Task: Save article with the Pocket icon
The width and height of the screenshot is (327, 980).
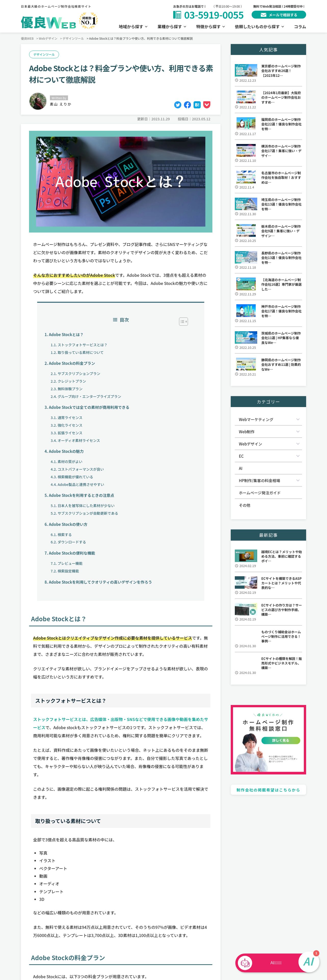Action: 207,105
